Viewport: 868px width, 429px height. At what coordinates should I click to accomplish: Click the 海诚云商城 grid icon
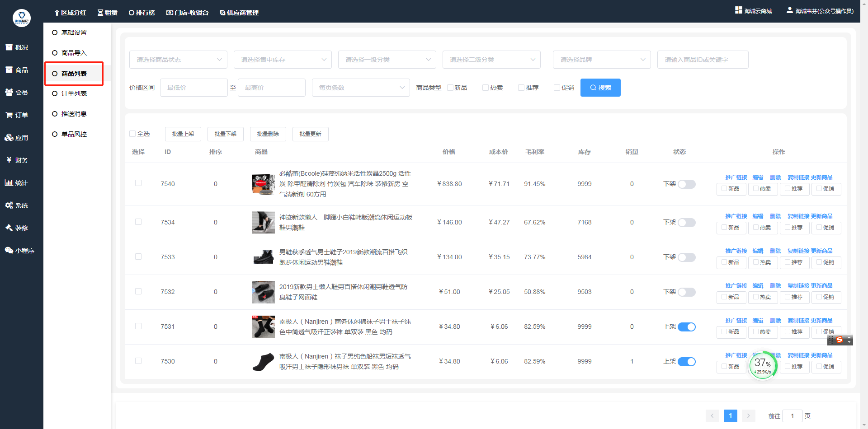(738, 10)
